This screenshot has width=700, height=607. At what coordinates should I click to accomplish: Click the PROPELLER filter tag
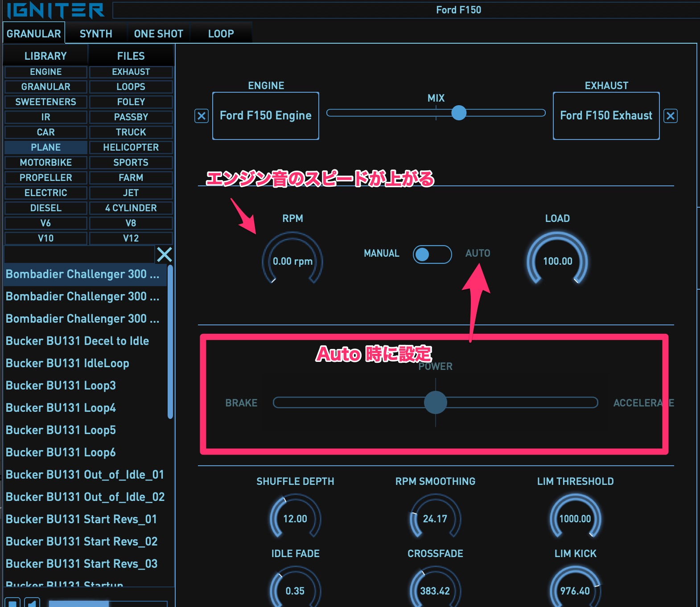46,178
